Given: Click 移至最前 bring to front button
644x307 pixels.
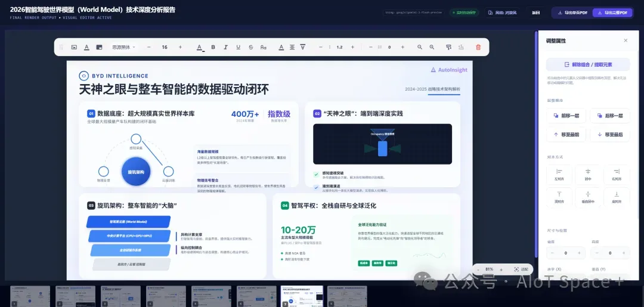Looking at the screenshot, I should [x=566, y=134].
